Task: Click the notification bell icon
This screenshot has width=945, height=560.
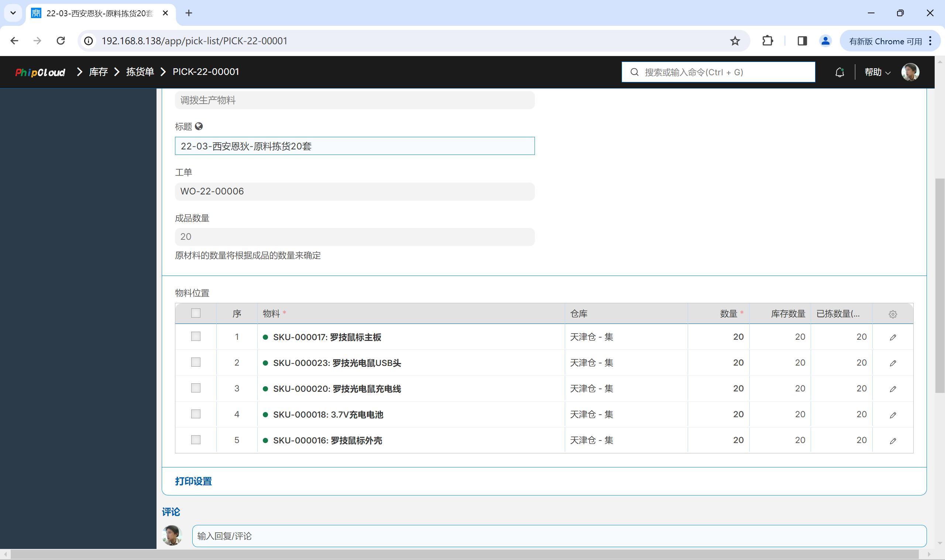Action: click(x=839, y=72)
